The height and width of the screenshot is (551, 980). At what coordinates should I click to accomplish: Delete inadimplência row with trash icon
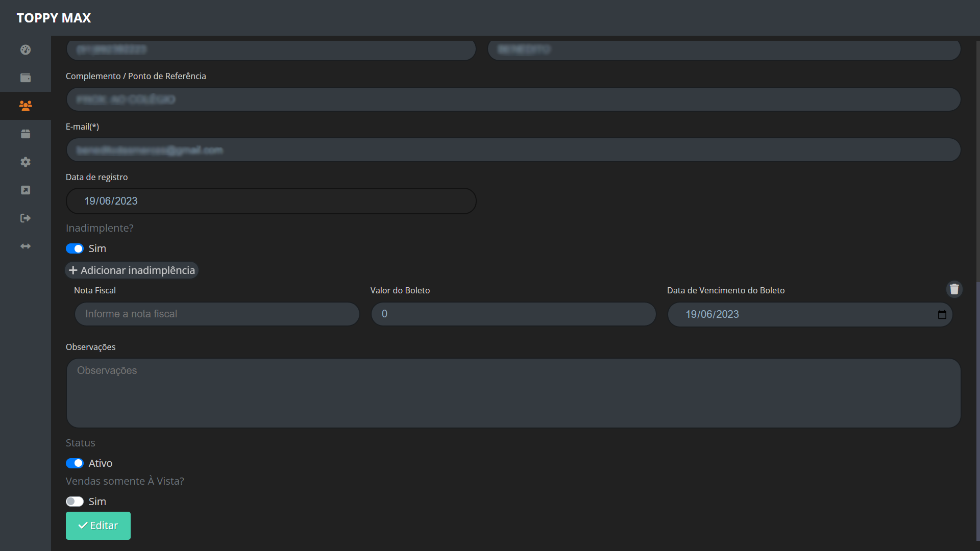pyautogui.click(x=954, y=289)
